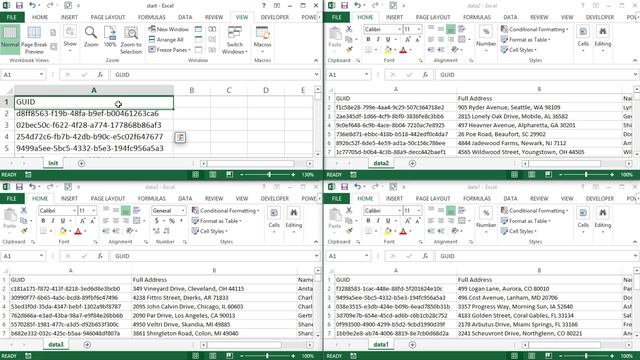Click New Window in start window

pos(168,29)
